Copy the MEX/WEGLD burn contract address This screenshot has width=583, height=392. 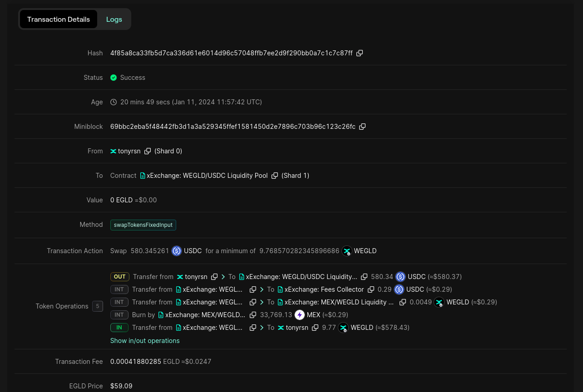tap(253, 315)
